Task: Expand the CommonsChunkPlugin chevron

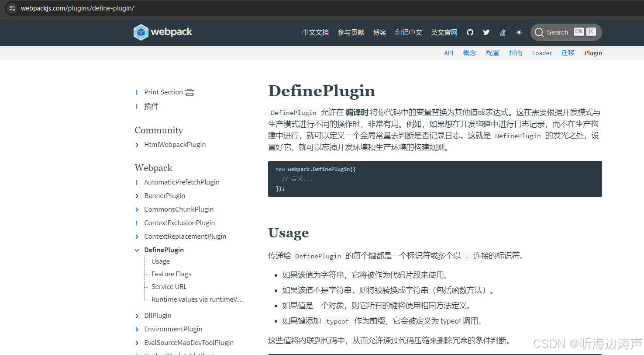Action: coord(137,209)
